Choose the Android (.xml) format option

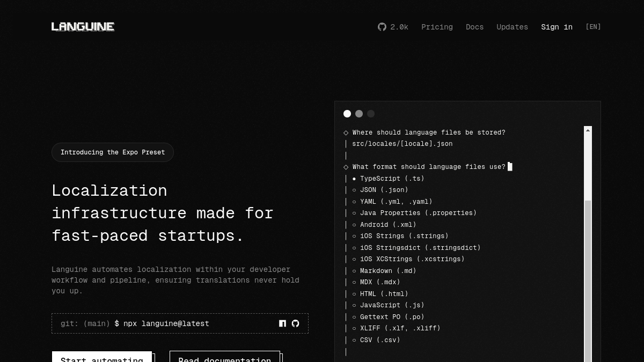coord(384,225)
